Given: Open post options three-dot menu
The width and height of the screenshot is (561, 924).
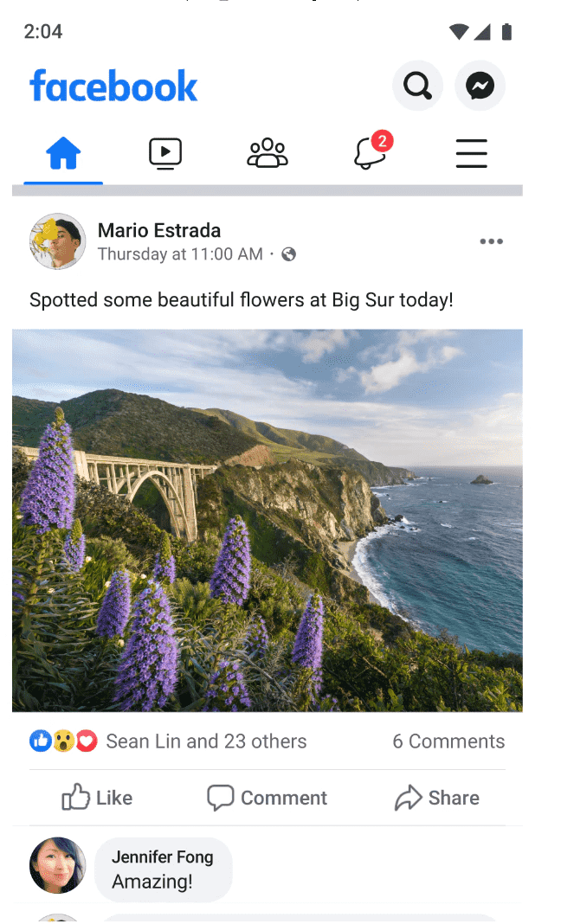Looking at the screenshot, I should [x=491, y=241].
